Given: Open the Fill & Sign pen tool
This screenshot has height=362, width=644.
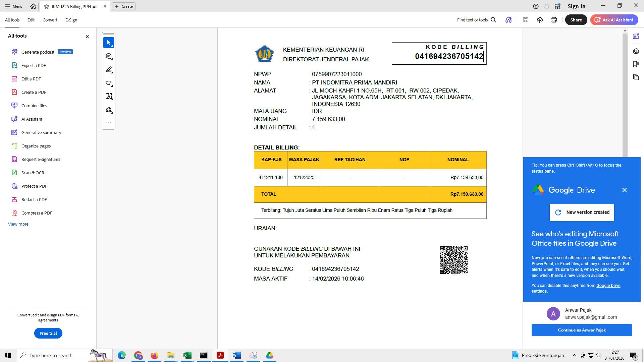Looking at the screenshot, I should [x=109, y=110].
